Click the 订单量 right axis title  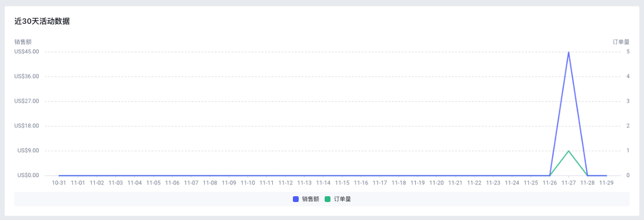[621, 41]
